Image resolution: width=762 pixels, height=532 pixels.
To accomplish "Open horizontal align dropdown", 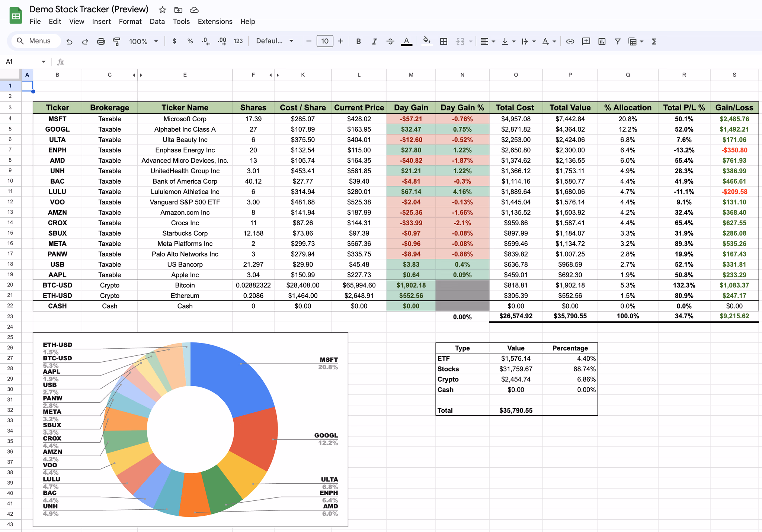I will pyautogui.click(x=487, y=41).
